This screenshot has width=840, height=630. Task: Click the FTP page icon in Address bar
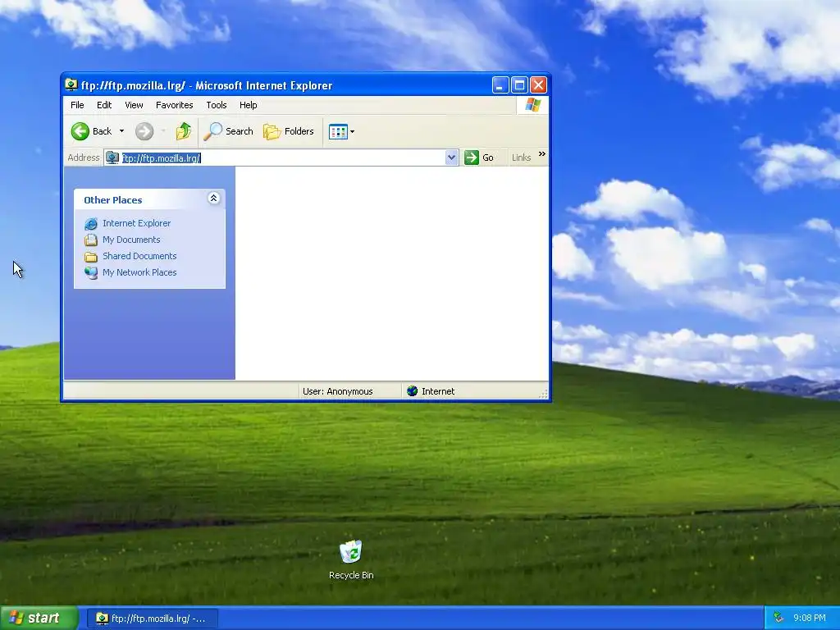click(112, 157)
